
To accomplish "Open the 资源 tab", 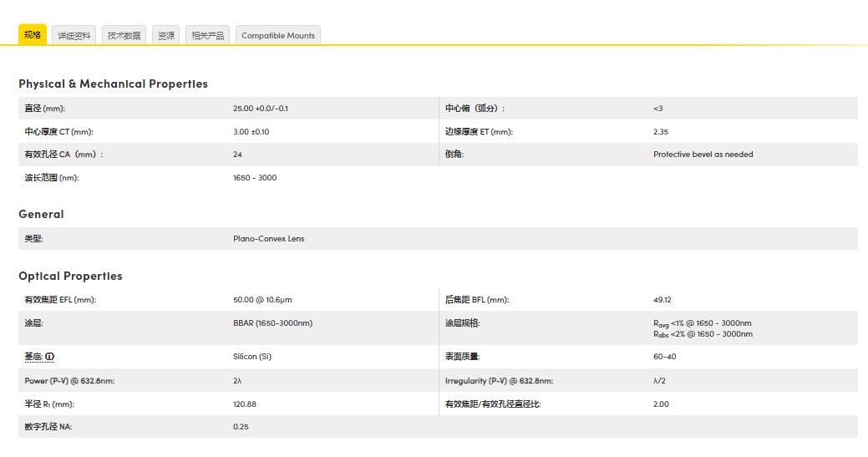I will (x=166, y=36).
